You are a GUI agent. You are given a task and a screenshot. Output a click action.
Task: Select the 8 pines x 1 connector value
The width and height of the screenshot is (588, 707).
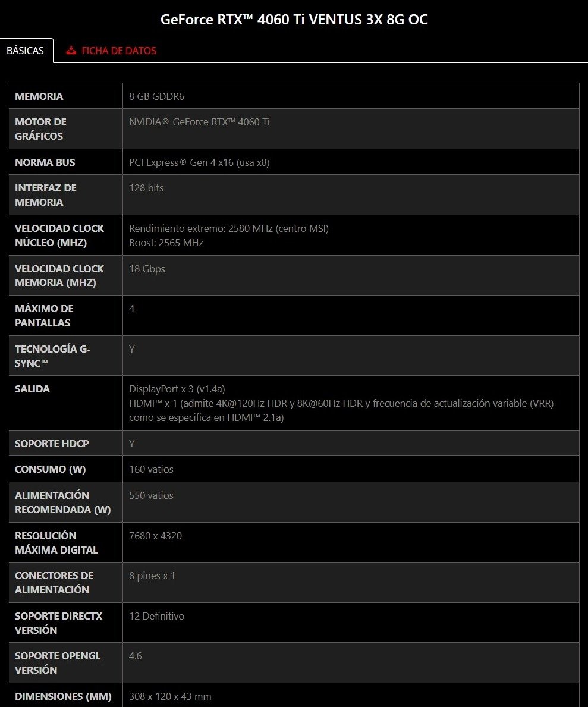coord(152,576)
